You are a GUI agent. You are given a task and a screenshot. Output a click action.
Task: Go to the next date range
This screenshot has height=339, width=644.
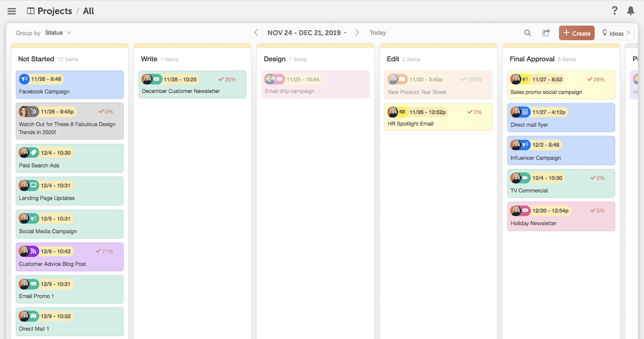[357, 33]
